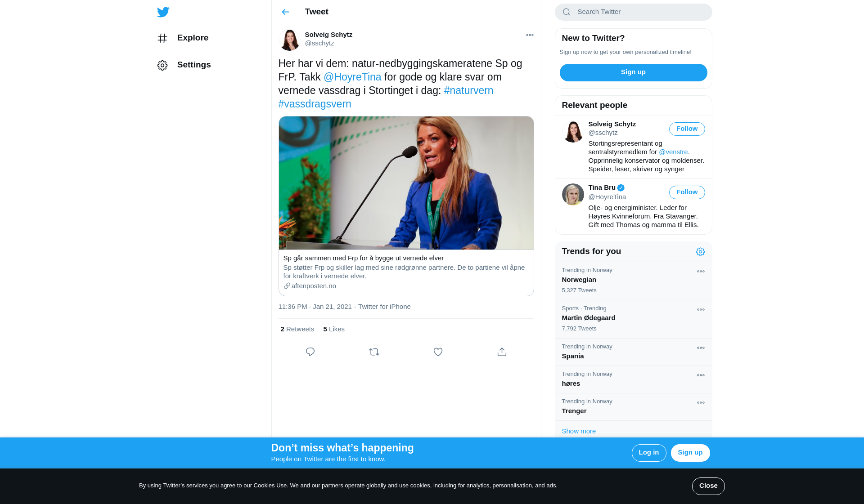Screen dimensions: 864x504
Task: Click Tina Bru's verified badge
Action: 621,188
